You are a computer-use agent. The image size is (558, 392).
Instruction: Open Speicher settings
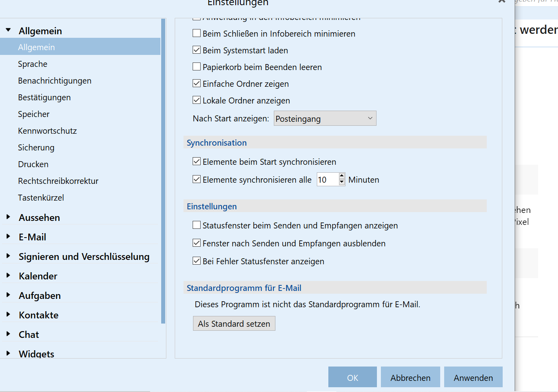(x=34, y=114)
